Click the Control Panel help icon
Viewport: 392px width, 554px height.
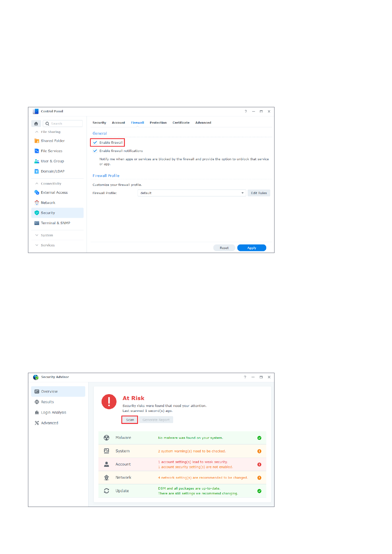(x=246, y=112)
